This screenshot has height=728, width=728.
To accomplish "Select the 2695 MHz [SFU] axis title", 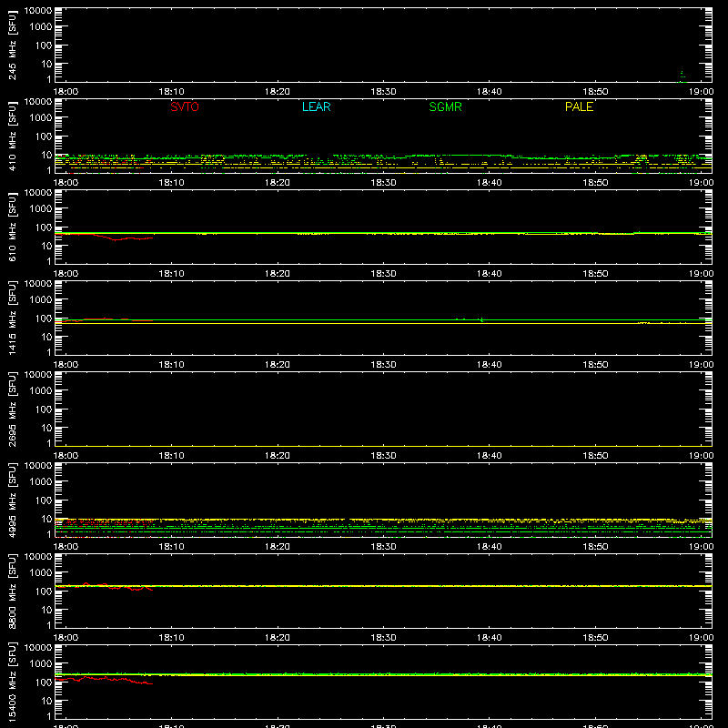I will (x=12, y=409).
